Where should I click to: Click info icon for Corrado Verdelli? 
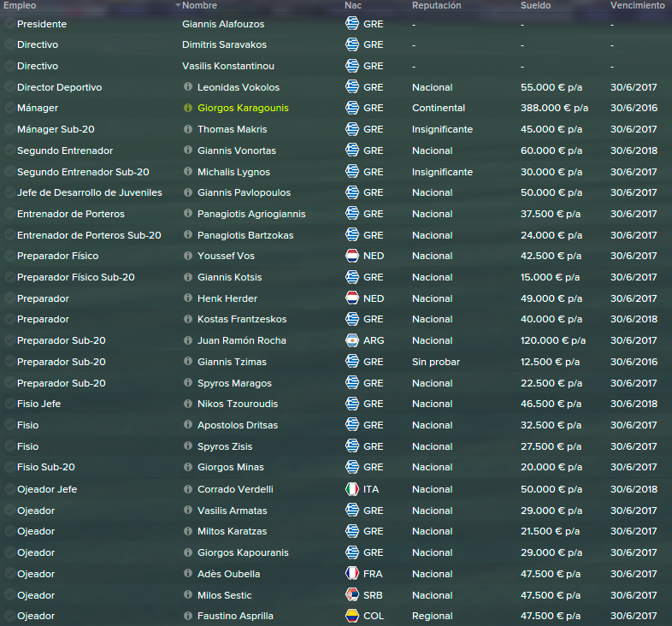(x=188, y=489)
